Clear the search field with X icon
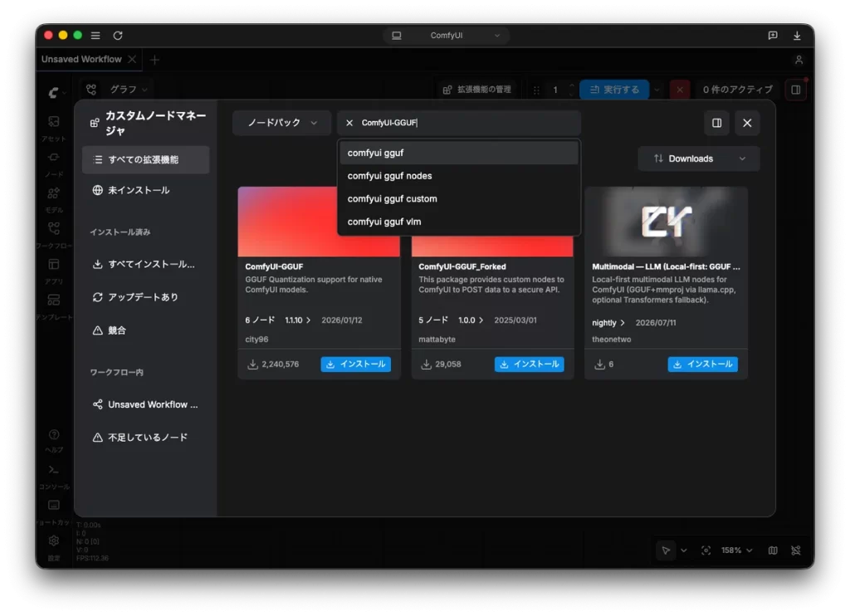The width and height of the screenshot is (850, 616). pyautogui.click(x=349, y=123)
